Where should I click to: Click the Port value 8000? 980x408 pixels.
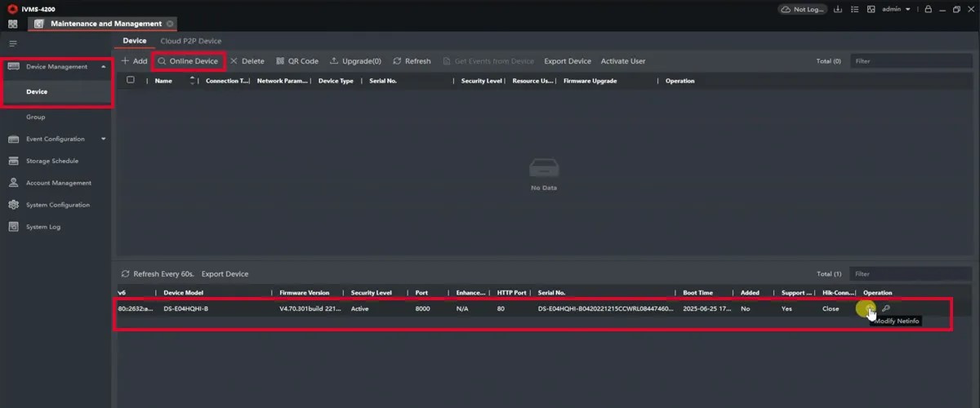(x=422, y=308)
